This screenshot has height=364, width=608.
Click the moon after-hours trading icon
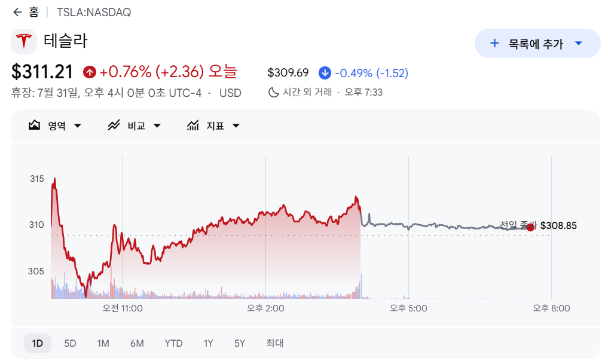click(273, 92)
